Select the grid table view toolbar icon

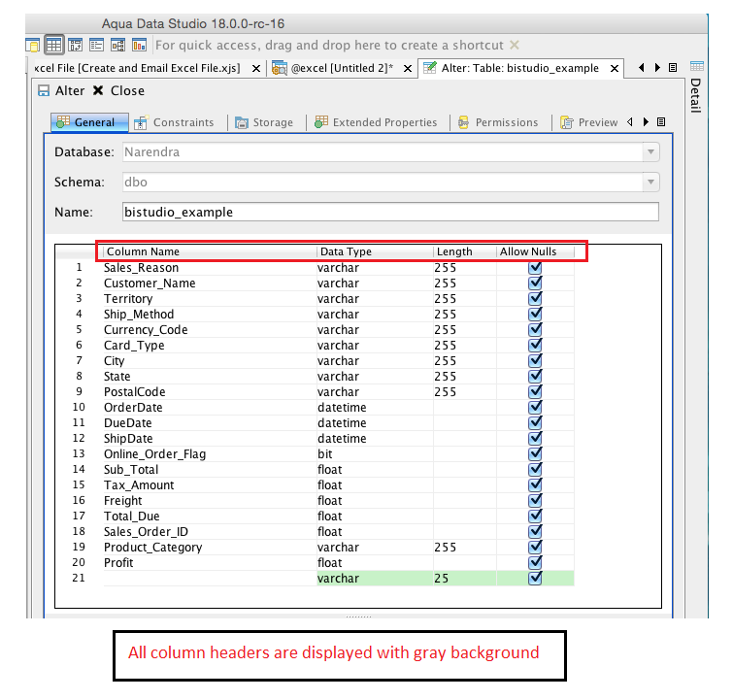(53, 46)
